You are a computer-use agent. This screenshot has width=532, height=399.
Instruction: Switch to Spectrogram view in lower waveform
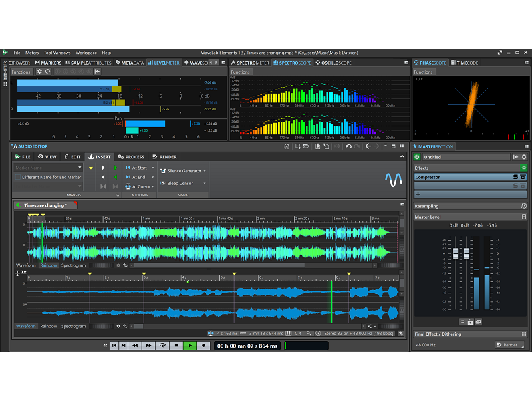pyautogui.click(x=73, y=326)
